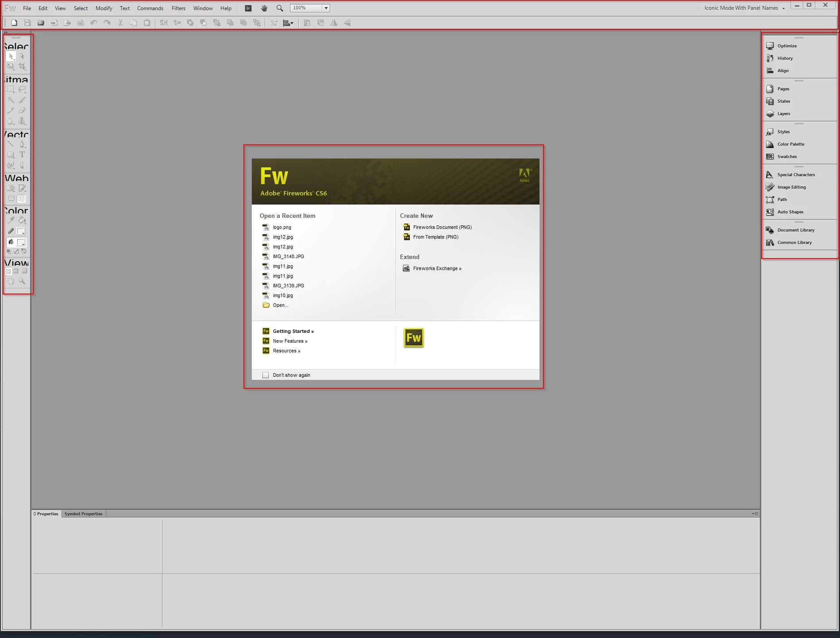Select the Line tool
This screenshot has width=840, height=638.
pyautogui.click(x=11, y=144)
